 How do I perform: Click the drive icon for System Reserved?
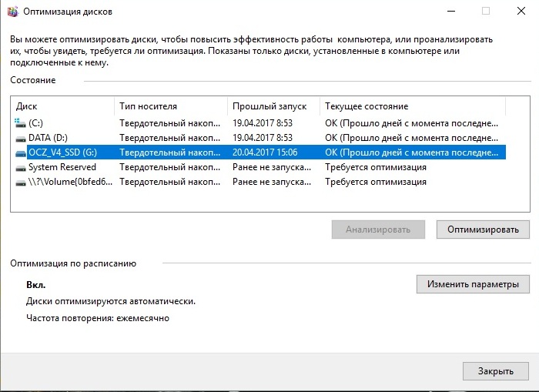[x=21, y=168]
